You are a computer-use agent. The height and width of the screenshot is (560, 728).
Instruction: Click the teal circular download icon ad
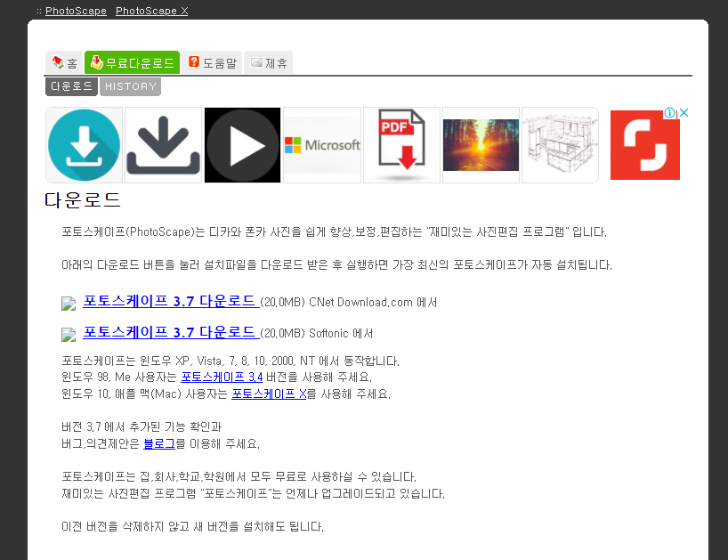(x=84, y=144)
